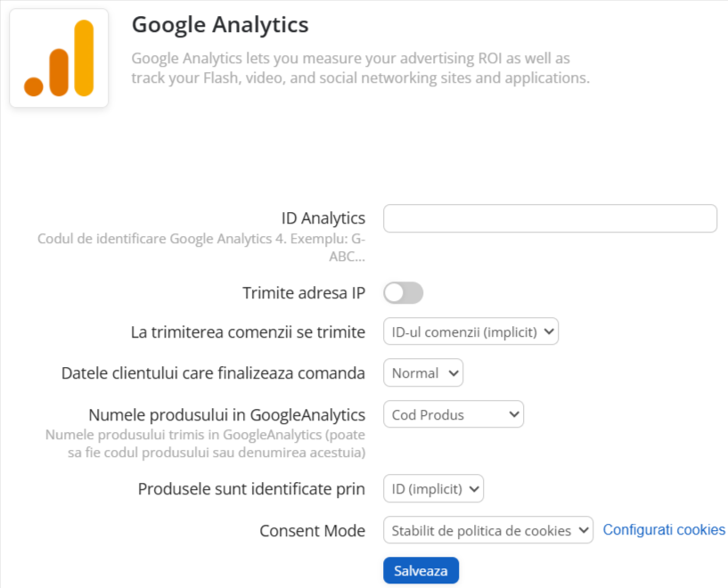Click the ID Analytics label
The height and width of the screenshot is (588, 728).
point(323,218)
